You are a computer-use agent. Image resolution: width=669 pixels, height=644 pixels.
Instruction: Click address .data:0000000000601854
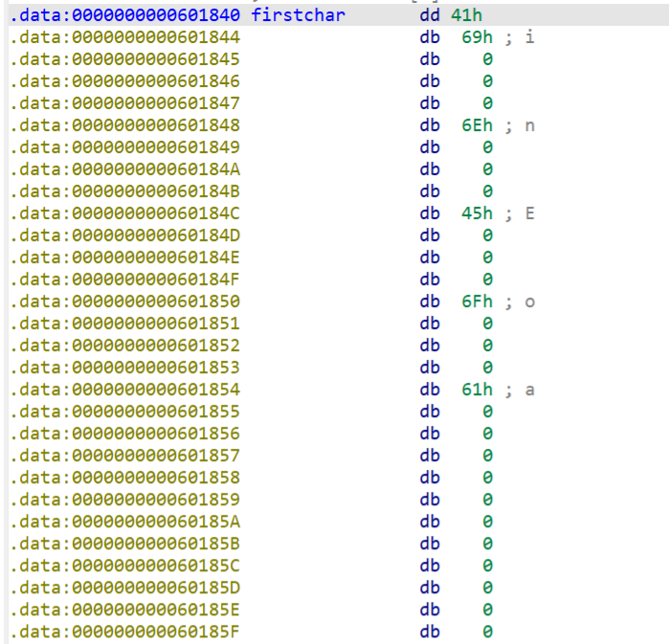tap(125, 389)
